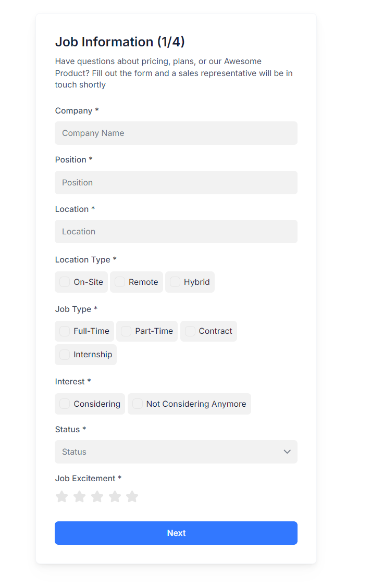Expand the Status select box

[x=176, y=452]
